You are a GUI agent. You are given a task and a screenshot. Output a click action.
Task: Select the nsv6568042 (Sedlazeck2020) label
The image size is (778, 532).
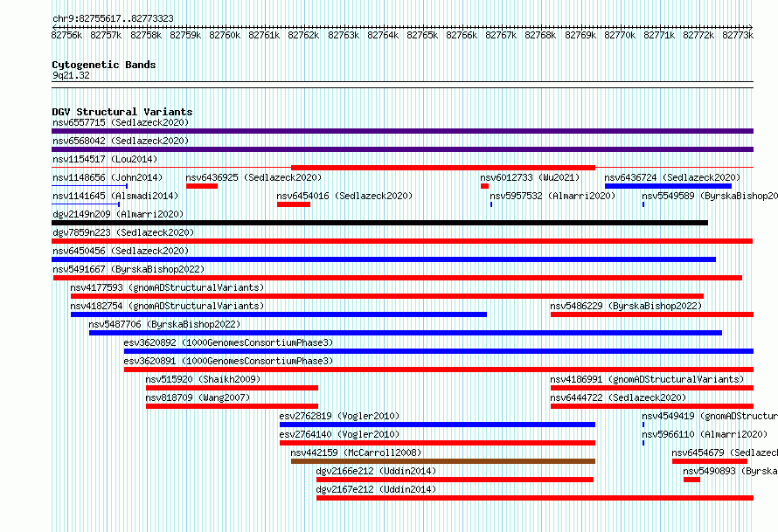coord(121,141)
